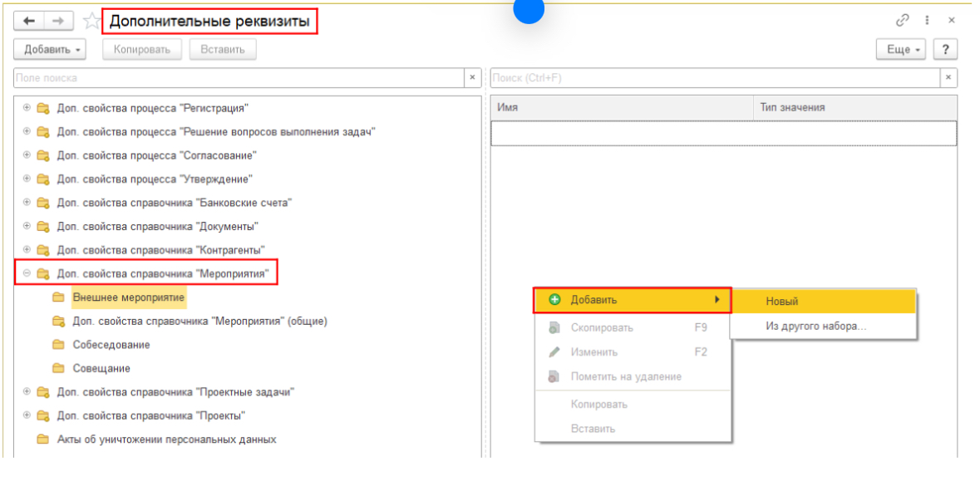Collapse the "Мероприятия" catalog node
Screen dimensions: 980x477
[x=27, y=273]
